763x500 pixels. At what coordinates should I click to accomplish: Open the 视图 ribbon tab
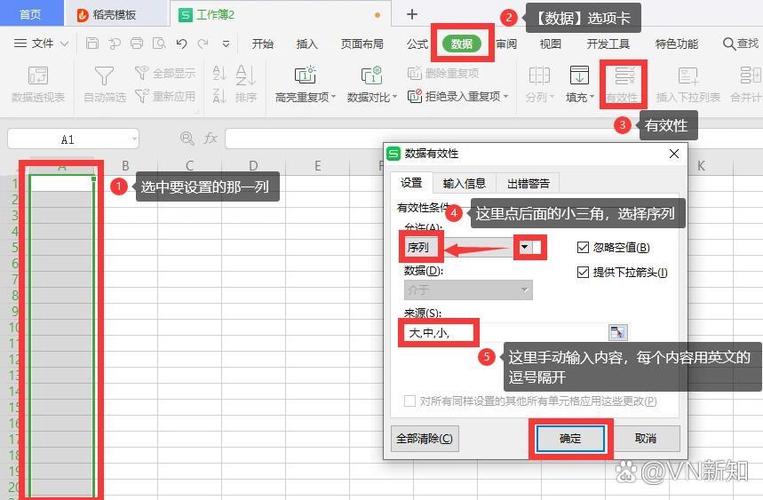click(550, 44)
